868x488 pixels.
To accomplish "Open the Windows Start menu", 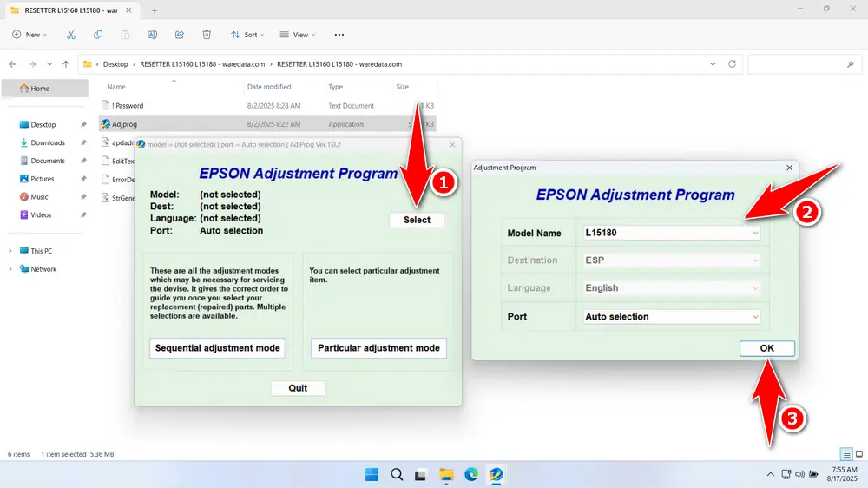I will pyautogui.click(x=372, y=475).
